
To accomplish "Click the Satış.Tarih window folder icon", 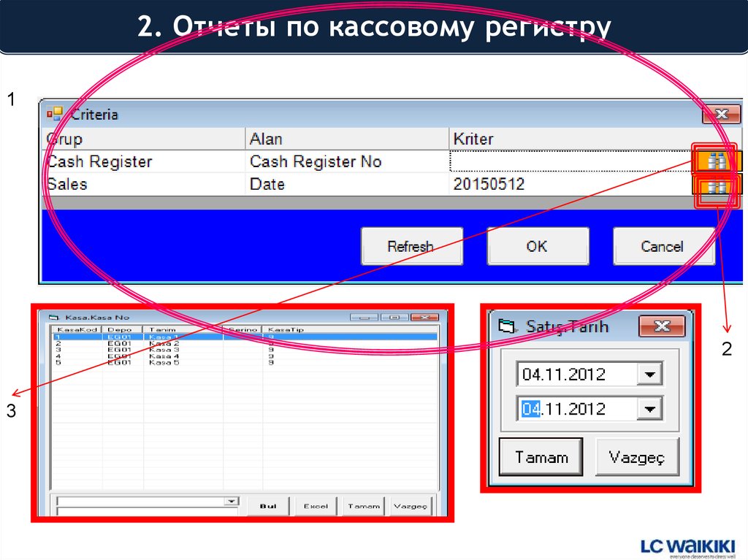I will (507, 326).
